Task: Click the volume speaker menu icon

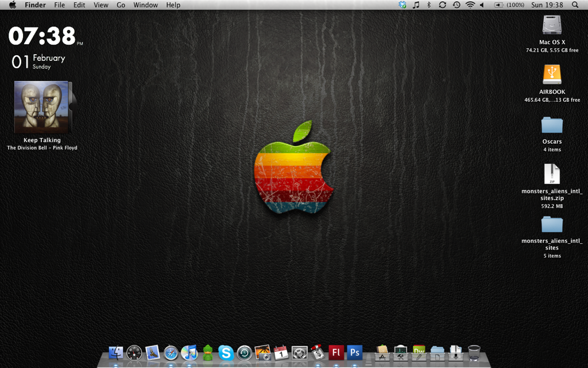Action: tap(482, 5)
